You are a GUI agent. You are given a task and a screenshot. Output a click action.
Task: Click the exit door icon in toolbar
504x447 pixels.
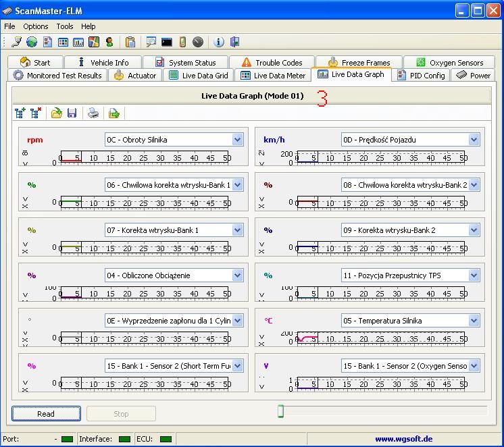[x=234, y=42]
